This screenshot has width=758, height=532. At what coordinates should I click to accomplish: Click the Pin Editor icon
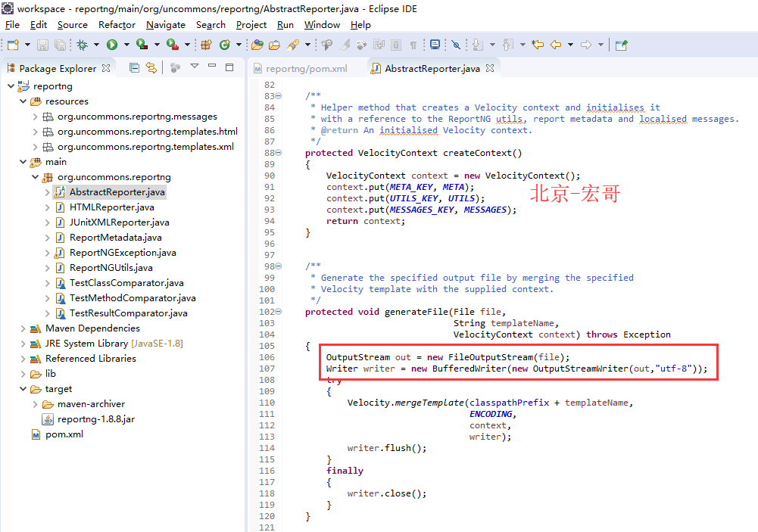621,45
